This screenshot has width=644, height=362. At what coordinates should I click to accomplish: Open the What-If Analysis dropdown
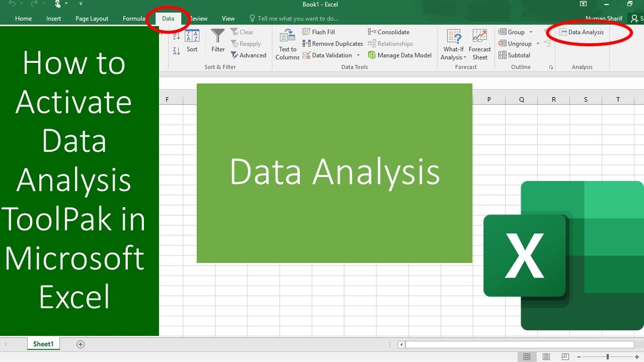click(453, 45)
